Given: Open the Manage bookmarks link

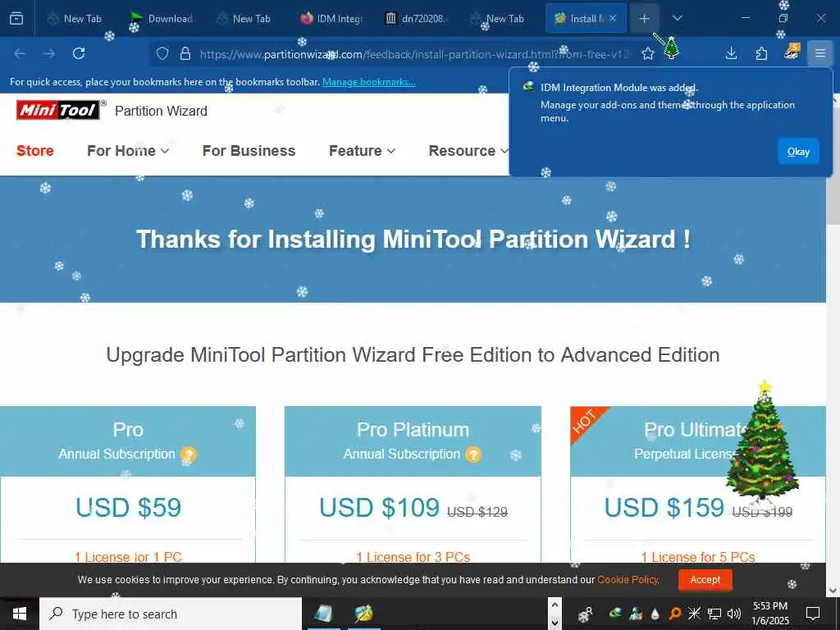Looking at the screenshot, I should tap(368, 82).
